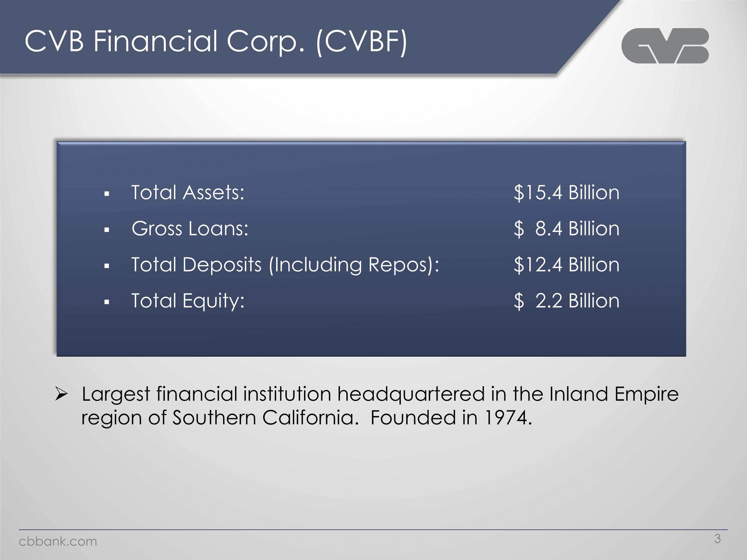This screenshot has width=747, height=560.
Task: Click the 'Total Assets:' label
Action: 188,192
